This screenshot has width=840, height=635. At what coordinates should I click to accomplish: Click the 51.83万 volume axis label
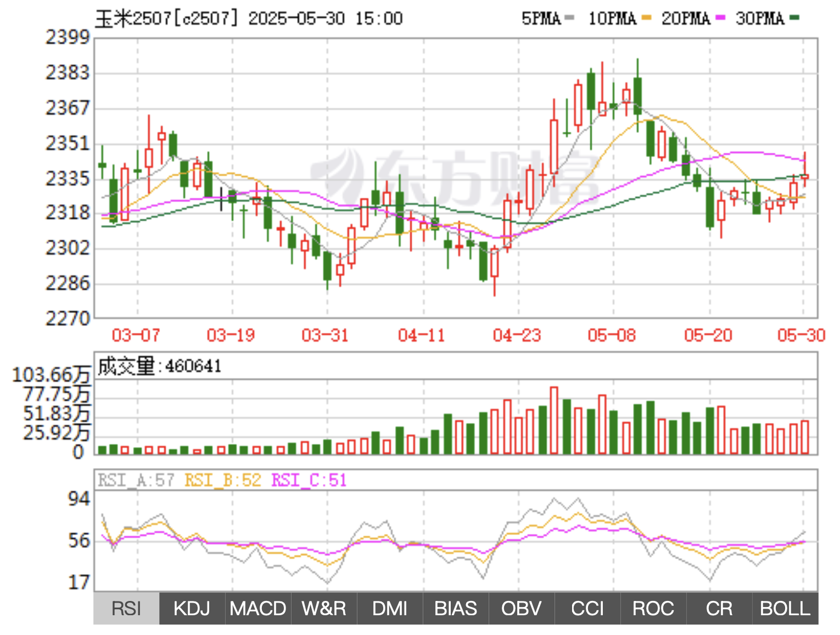[57, 414]
